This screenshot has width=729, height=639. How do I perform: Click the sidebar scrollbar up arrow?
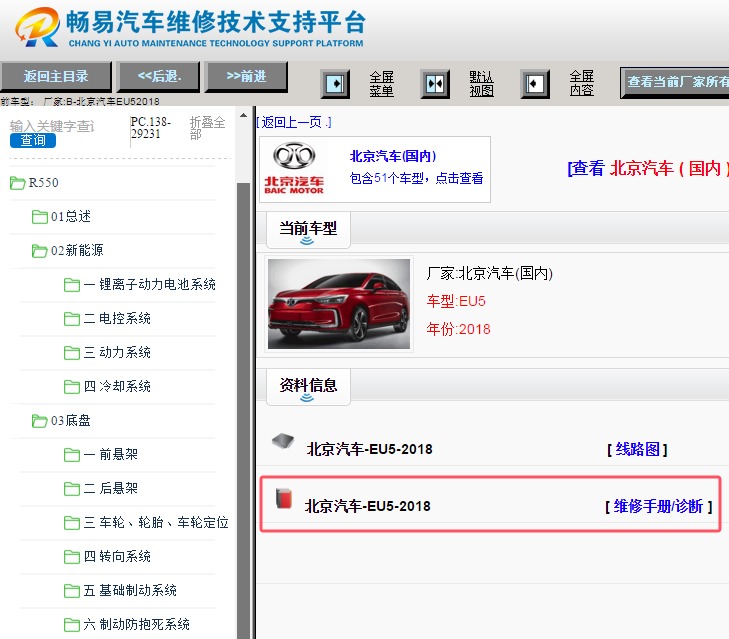pyautogui.click(x=243, y=115)
